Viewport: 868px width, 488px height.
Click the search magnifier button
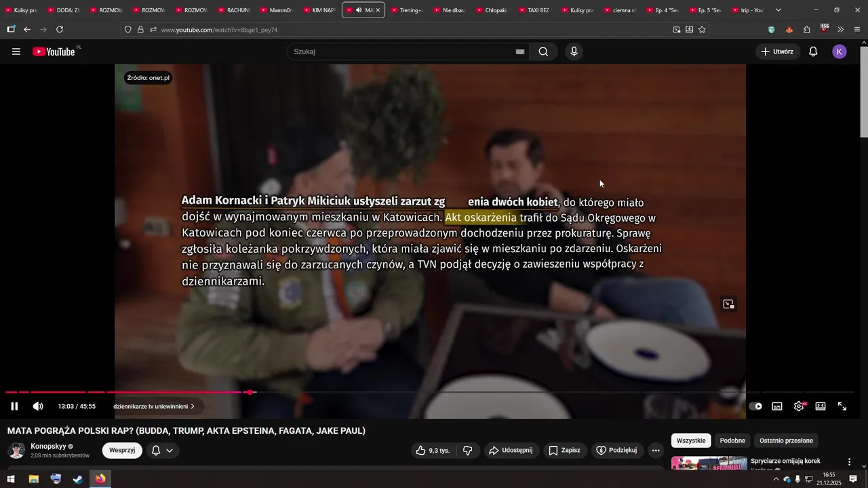543,52
